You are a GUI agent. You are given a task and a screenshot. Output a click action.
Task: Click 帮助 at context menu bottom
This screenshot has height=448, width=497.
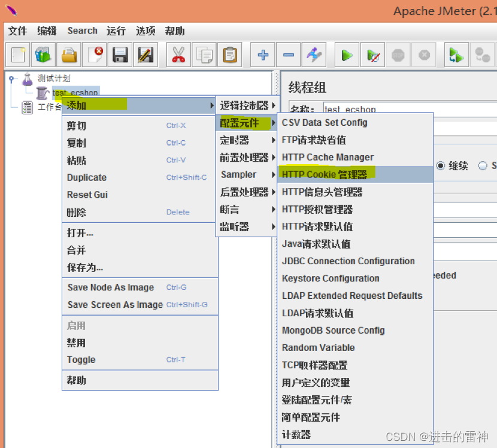[x=140, y=380]
